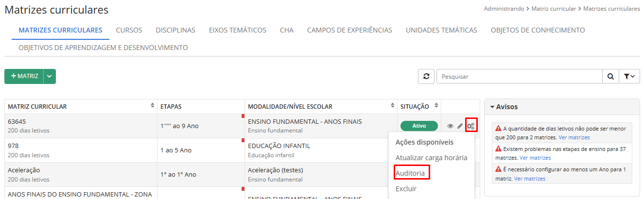The height and width of the screenshot is (199, 644).
Task: Go to Eixos Temáticos tab
Action: pos(238,30)
